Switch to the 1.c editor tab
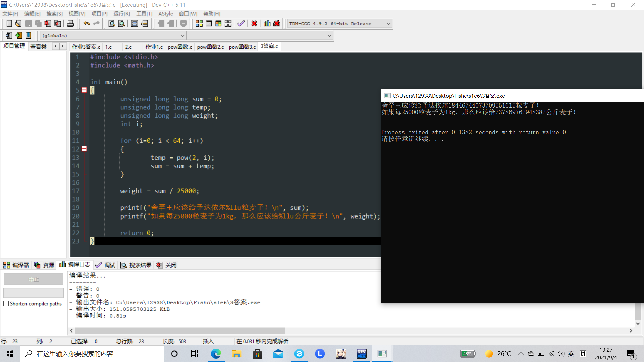644x362 pixels. pos(108,47)
